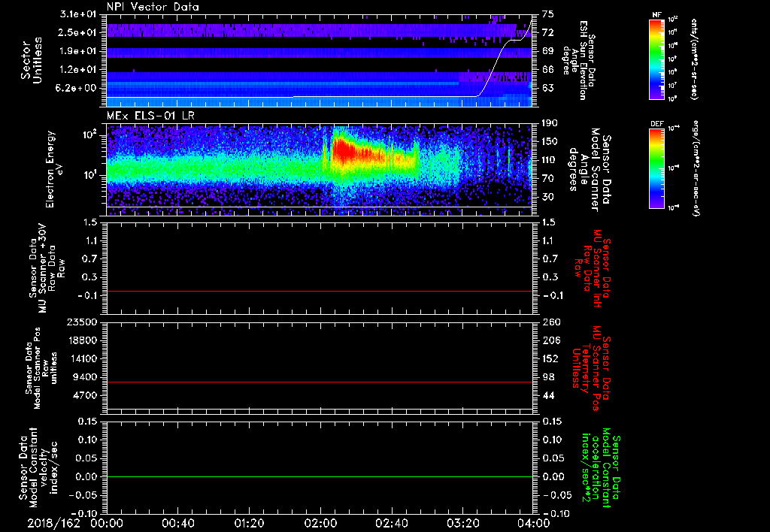
Task: Click the "00:00" time tick label
Action: coord(107,524)
